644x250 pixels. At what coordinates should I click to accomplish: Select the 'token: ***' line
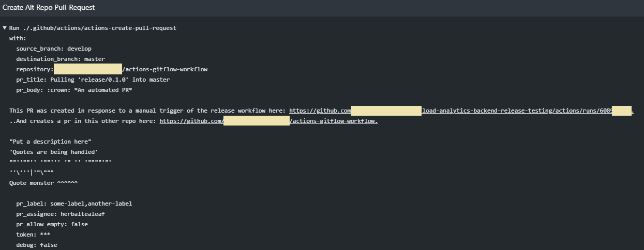pyautogui.click(x=33, y=235)
